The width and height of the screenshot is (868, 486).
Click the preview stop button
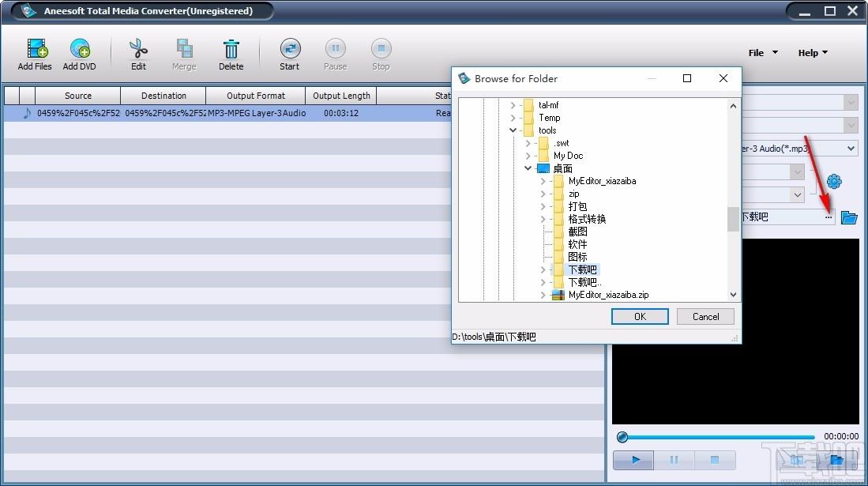(x=715, y=459)
